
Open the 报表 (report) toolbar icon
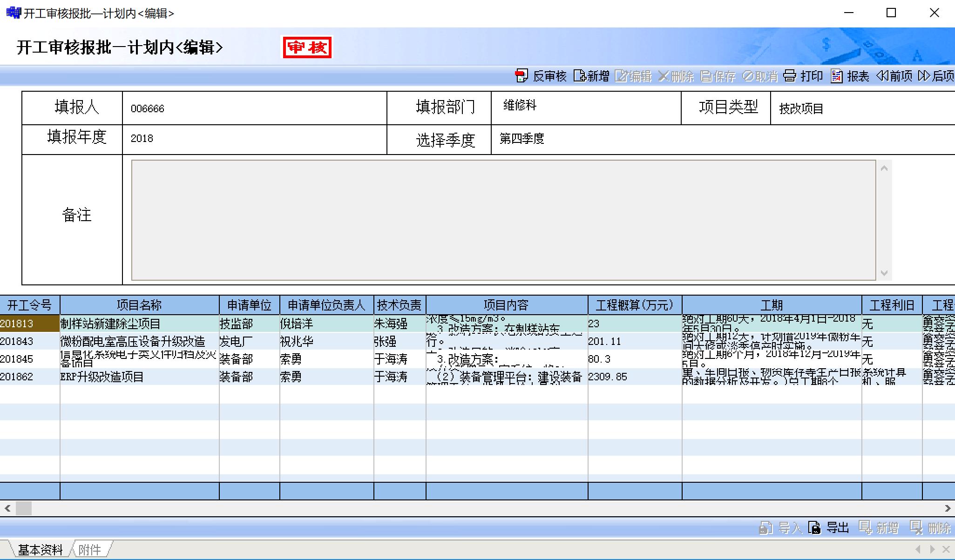(x=837, y=76)
